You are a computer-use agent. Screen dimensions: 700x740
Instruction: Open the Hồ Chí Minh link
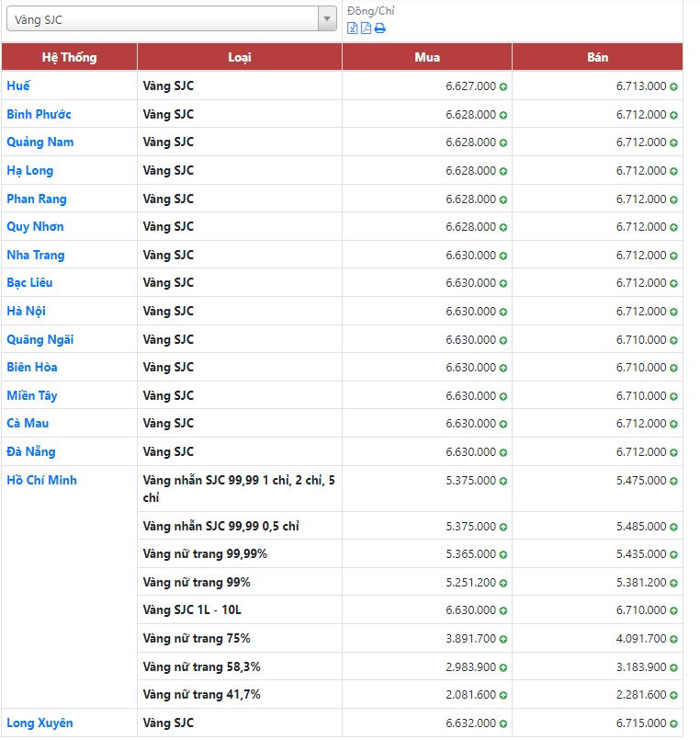click(41, 480)
